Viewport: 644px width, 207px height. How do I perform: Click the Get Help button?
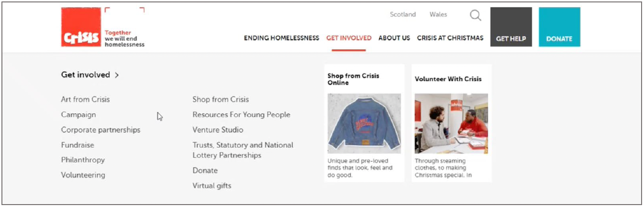511,27
